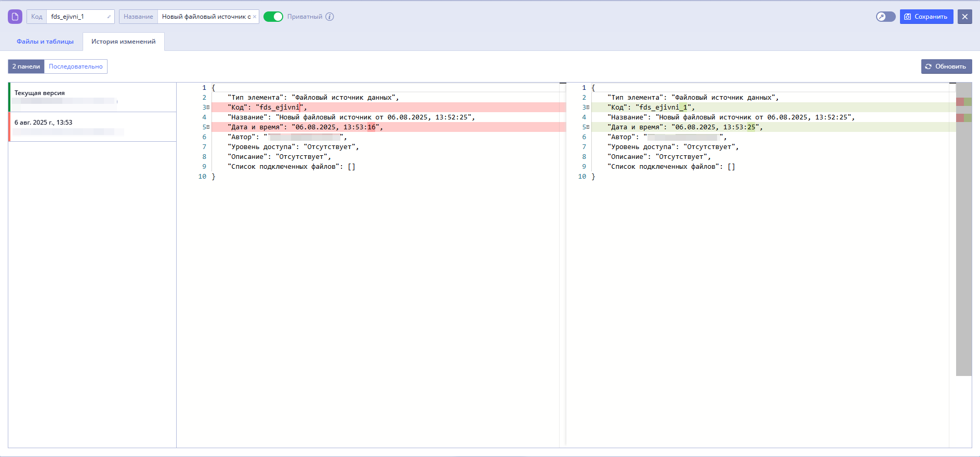Toggle the key access switch

(x=886, y=17)
